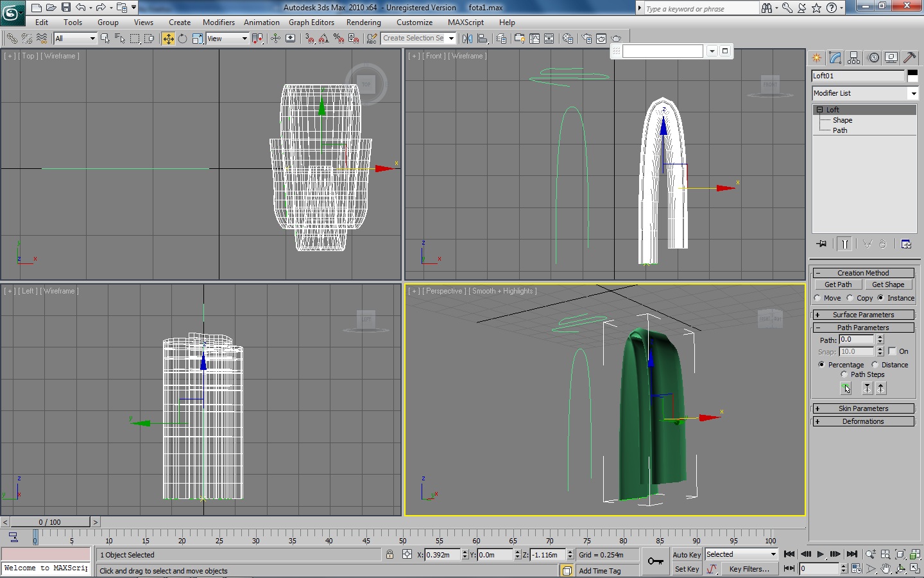Collapse the Loft tree item in stack
This screenshot has height=578, width=924.
pyautogui.click(x=819, y=110)
